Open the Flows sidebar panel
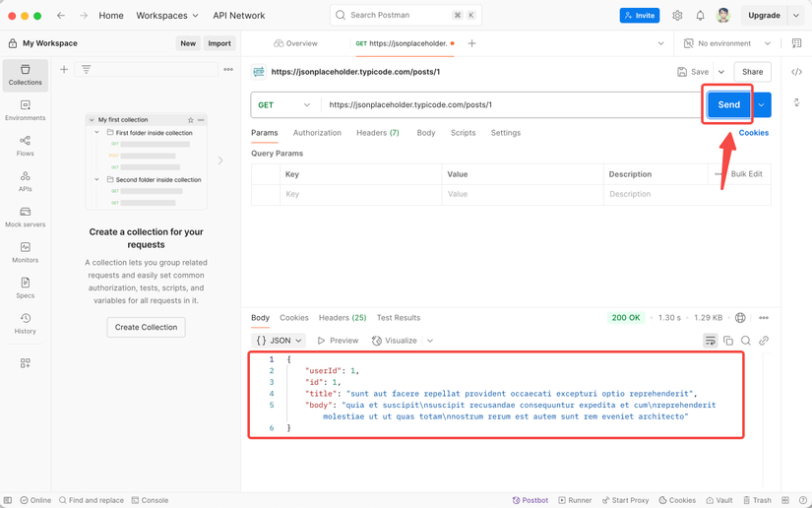This screenshot has height=508, width=812. click(x=25, y=146)
